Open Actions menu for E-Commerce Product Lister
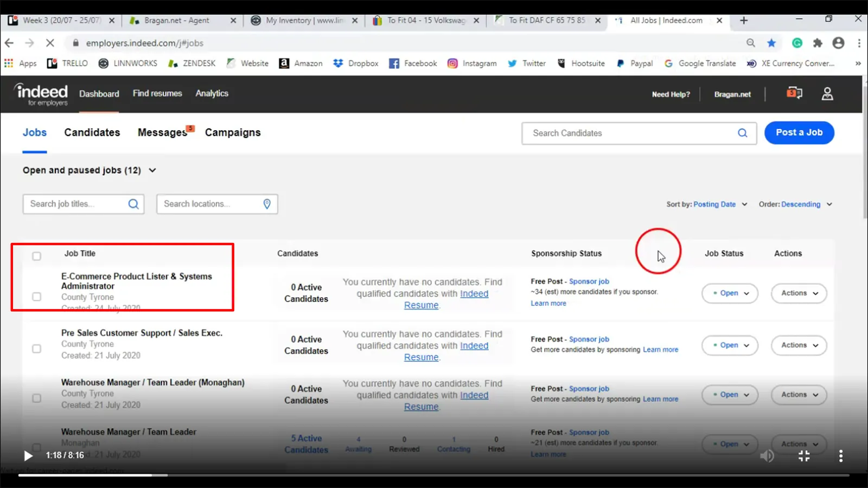868x488 pixels. point(799,293)
